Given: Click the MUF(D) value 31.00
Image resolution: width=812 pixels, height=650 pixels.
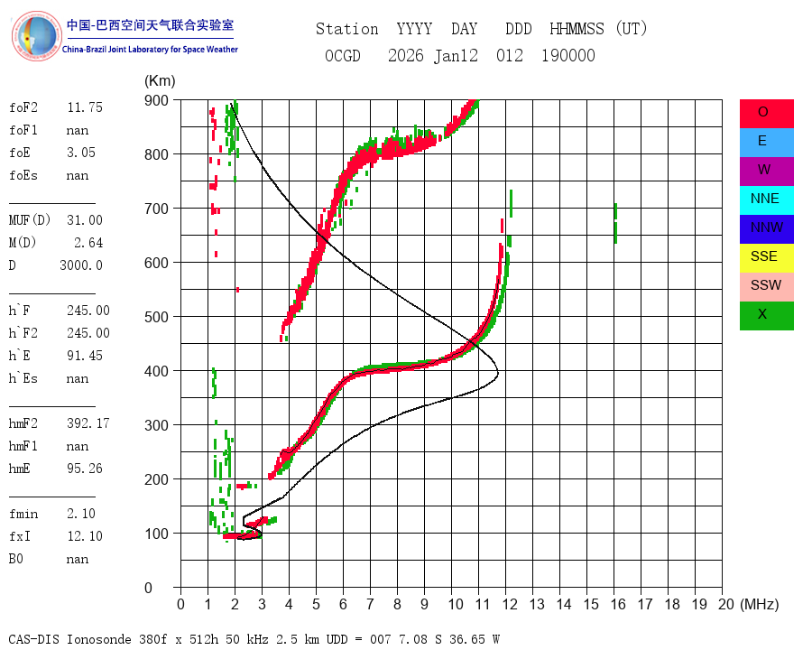Looking at the screenshot, I should (85, 220).
